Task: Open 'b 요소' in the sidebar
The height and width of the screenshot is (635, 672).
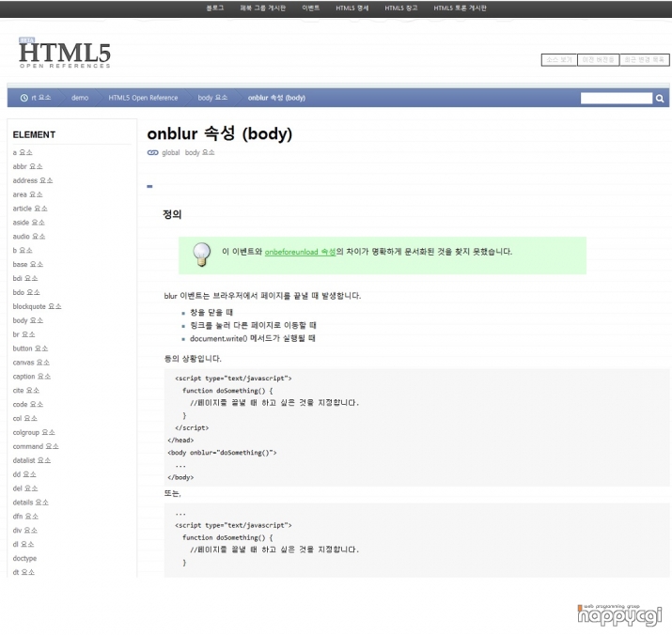Action: point(23,250)
